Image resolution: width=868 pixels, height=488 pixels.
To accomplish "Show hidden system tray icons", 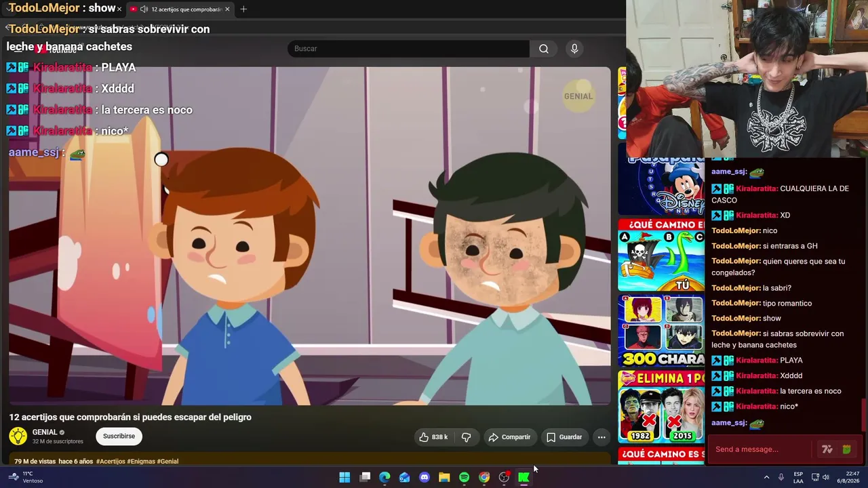I will [767, 477].
